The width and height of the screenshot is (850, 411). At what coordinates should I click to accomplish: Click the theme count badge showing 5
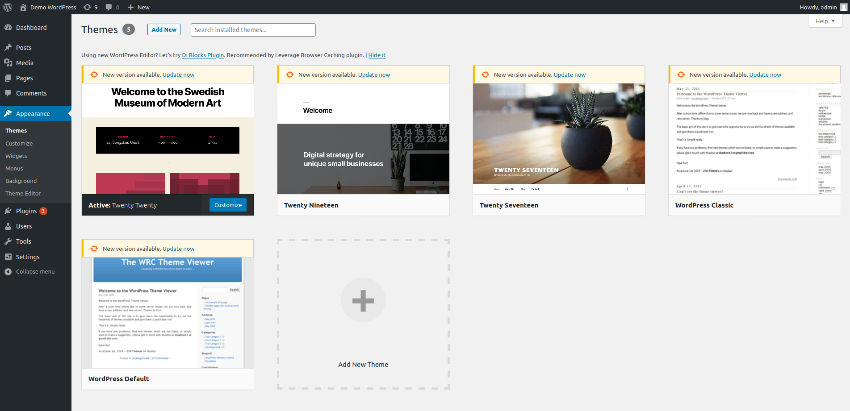(128, 30)
